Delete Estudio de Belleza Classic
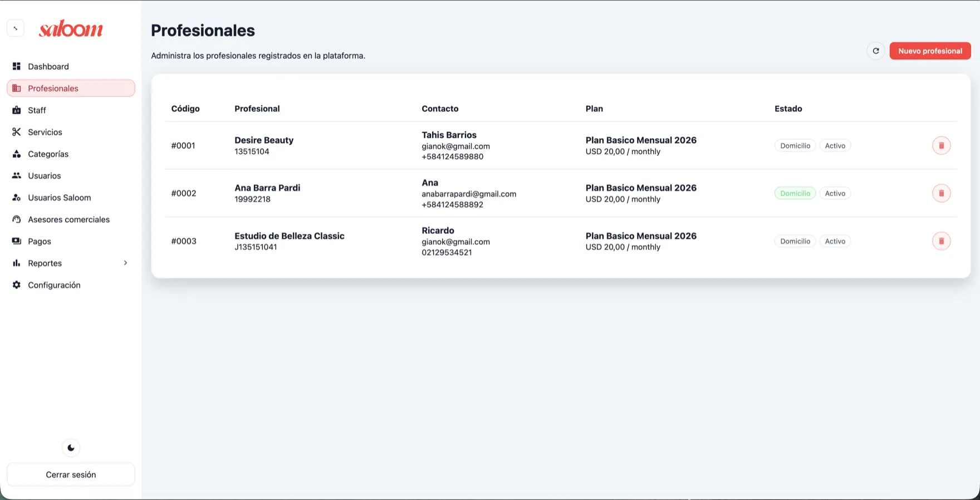Image resolution: width=980 pixels, height=500 pixels. (x=942, y=241)
